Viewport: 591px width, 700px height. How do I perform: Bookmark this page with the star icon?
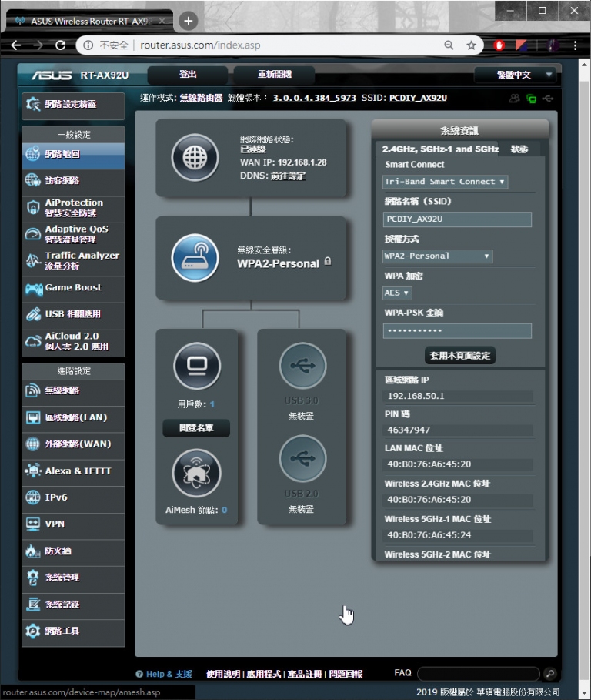[471, 45]
